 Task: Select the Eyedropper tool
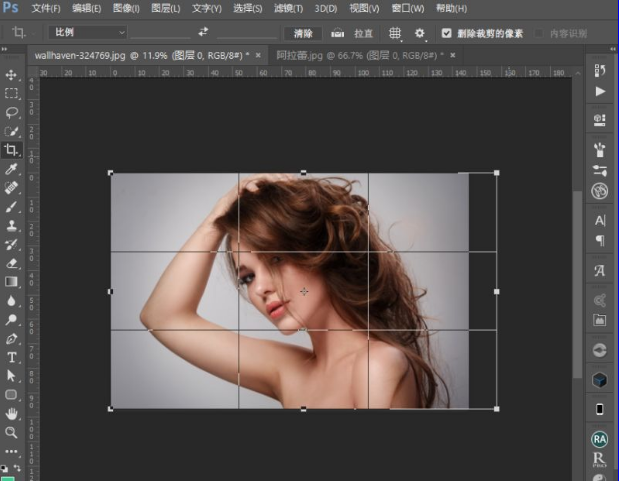click(x=12, y=169)
